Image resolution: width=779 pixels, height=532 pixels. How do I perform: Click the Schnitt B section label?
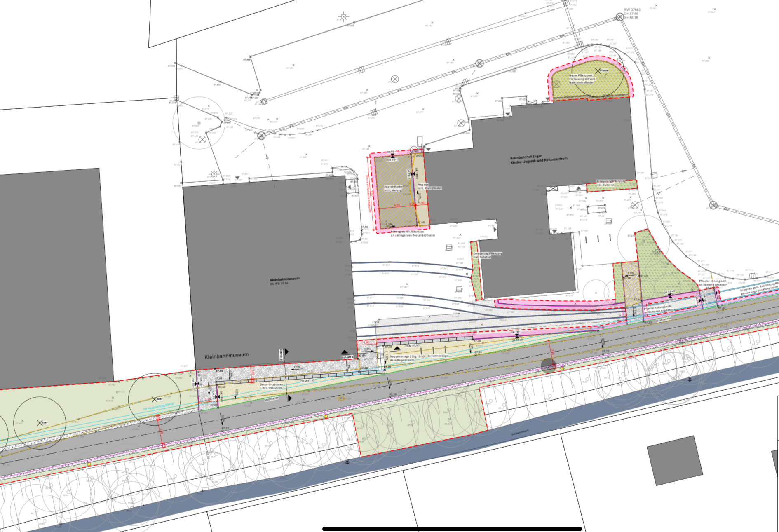click(x=282, y=354)
